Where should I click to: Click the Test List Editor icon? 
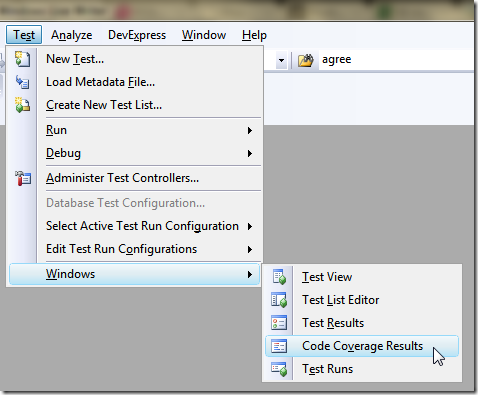[x=279, y=300]
